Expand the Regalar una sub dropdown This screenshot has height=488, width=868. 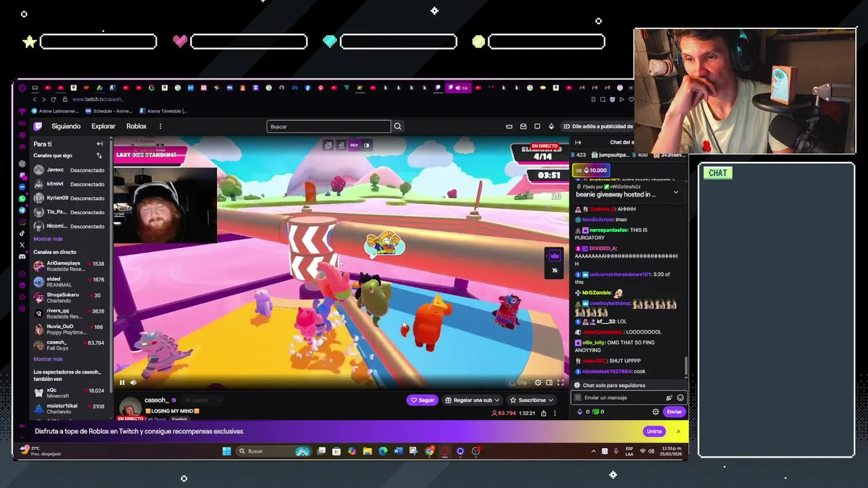(x=473, y=400)
